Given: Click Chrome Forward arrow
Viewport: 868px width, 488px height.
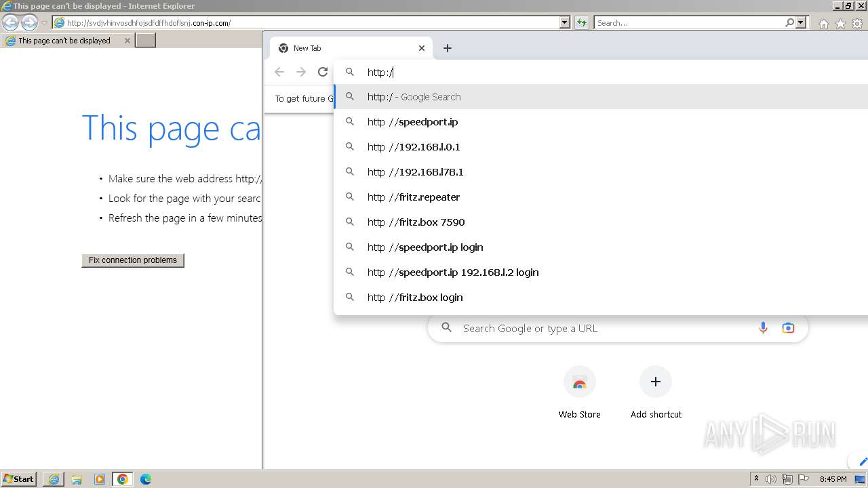Looking at the screenshot, I should 301,72.
